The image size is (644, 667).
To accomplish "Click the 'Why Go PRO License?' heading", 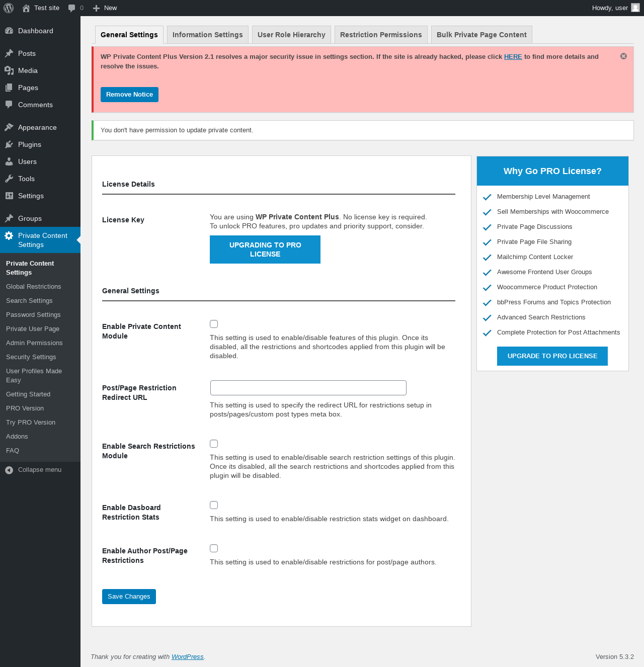I will click(x=552, y=171).
